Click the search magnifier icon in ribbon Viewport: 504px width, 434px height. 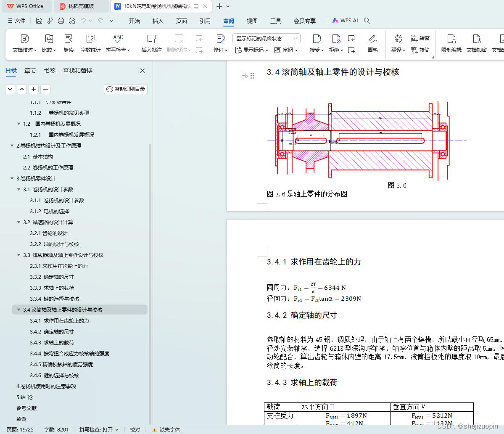point(367,21)
